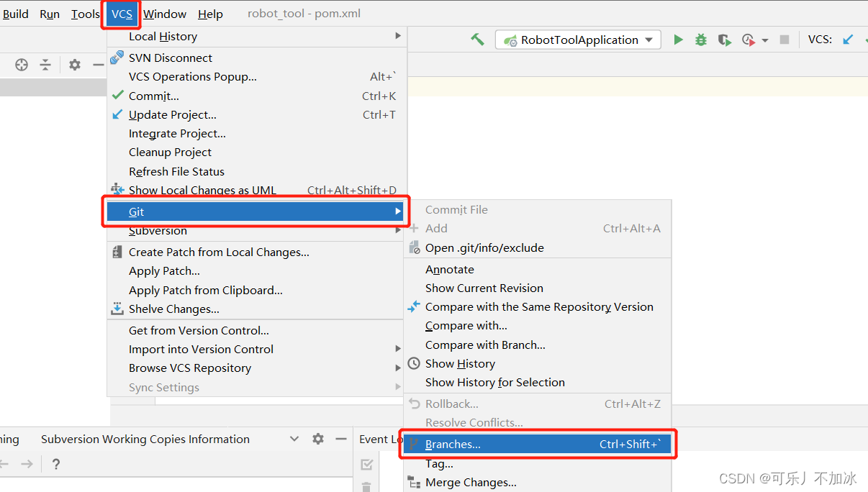Expand Local History submenu
Image resolution: width=868 pixels, height=492 pixels.
257,36
